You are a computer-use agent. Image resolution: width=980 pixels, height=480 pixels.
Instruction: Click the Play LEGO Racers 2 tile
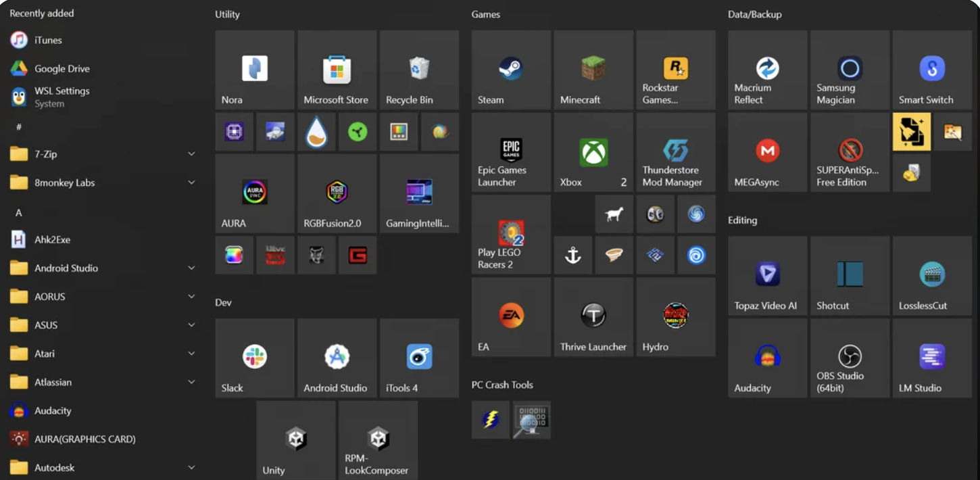click(511, 234)
